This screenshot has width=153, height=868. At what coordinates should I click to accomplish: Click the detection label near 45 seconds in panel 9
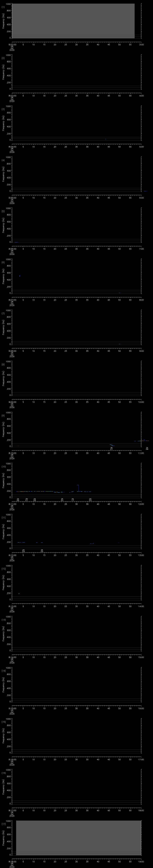(112, 449)
